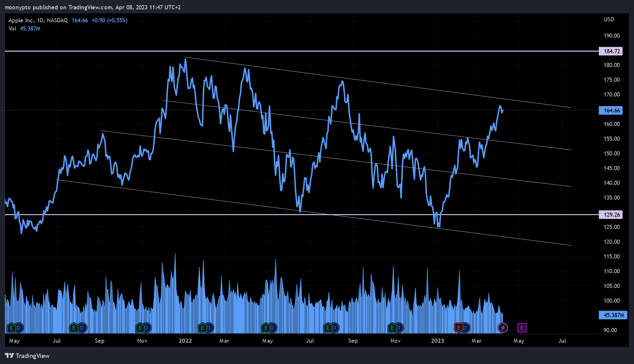Click the purple lightning bolt event icon

[x=503, y=328]
